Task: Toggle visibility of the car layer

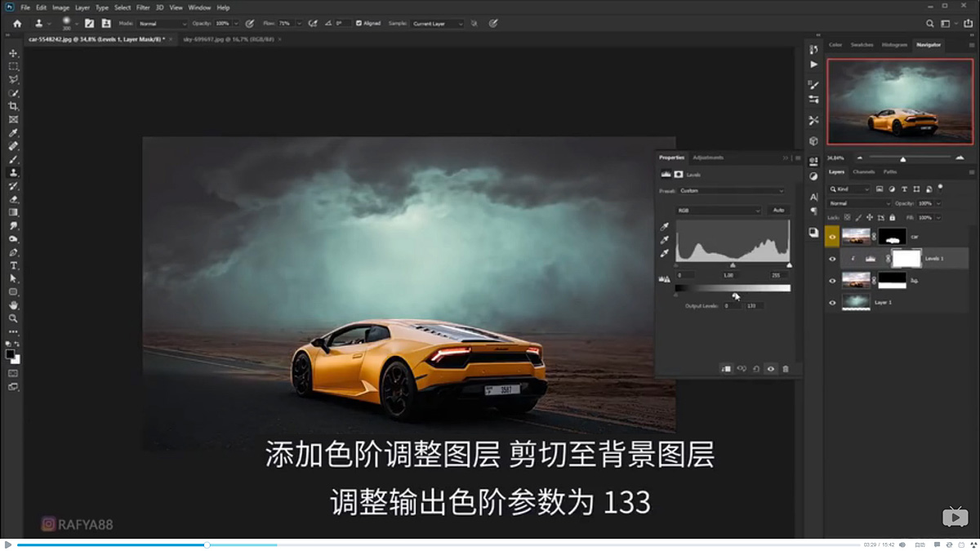Action: pyautogui.click(x=832, y=237)
